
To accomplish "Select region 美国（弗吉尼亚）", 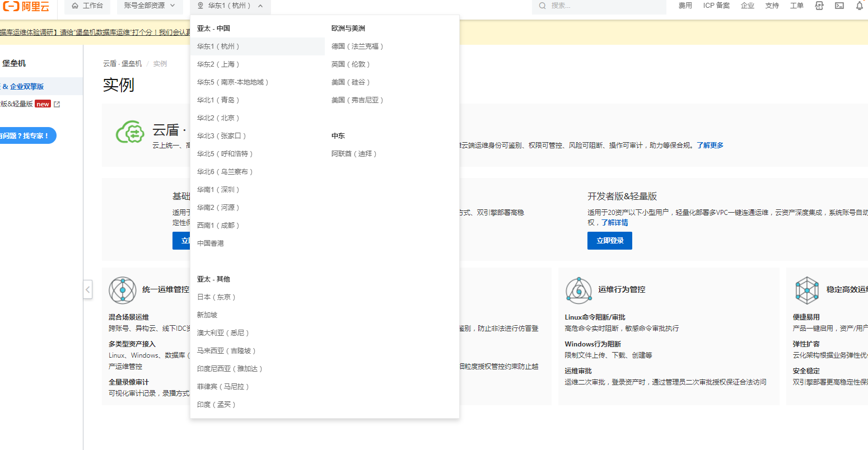I will (x=392, y=100).
